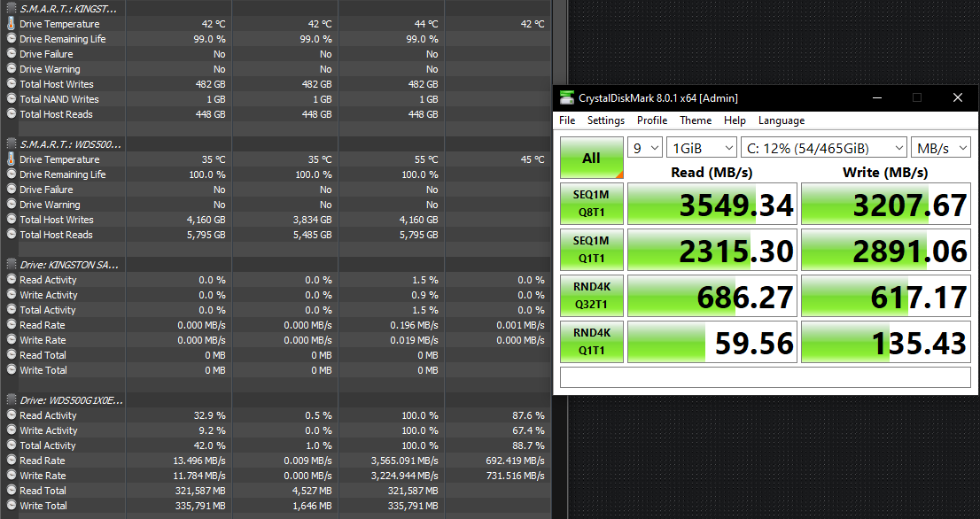The image size is (980, 519).
Task: Click the SEQ1M Q1T1 write result 2891.06
Action: 885,250
